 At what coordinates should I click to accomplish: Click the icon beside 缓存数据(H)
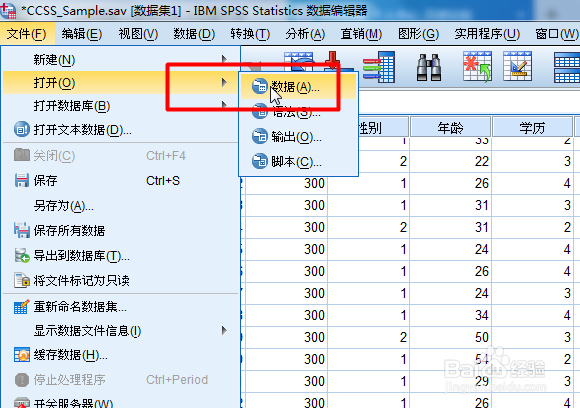[21, 354]
